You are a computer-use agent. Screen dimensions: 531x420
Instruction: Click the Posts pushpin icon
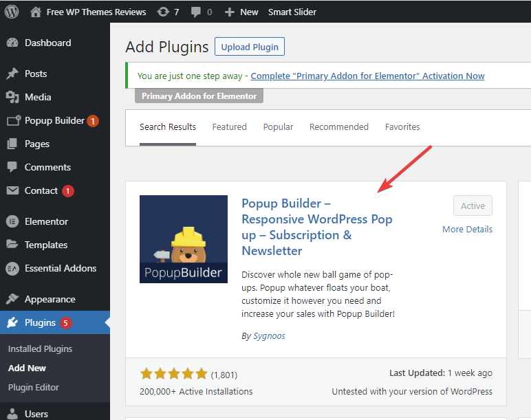point(12,74)
